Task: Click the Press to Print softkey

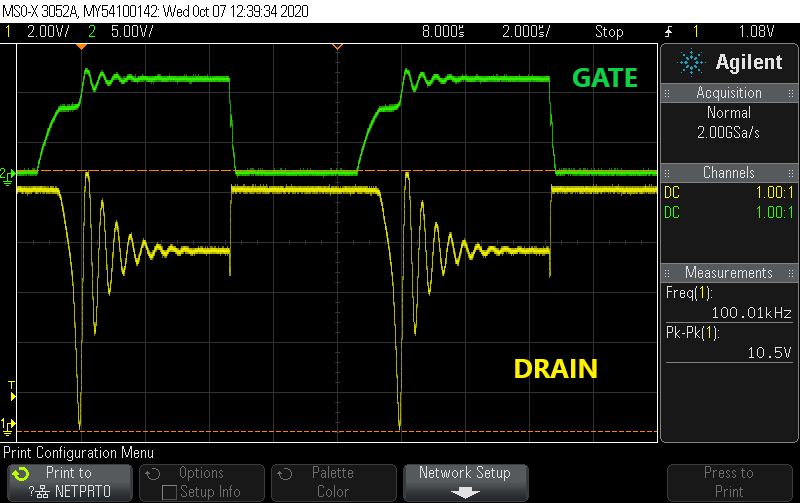Action: [729, 483]
